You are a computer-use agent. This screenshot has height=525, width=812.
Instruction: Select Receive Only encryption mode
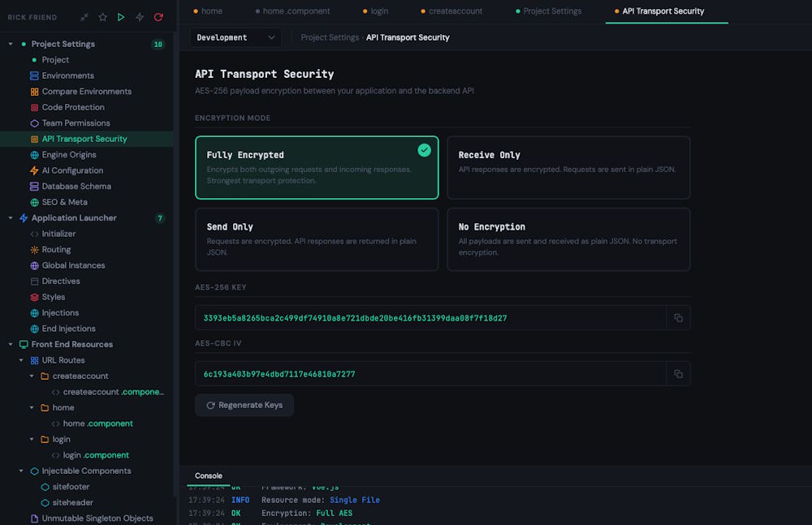[568, 167]
